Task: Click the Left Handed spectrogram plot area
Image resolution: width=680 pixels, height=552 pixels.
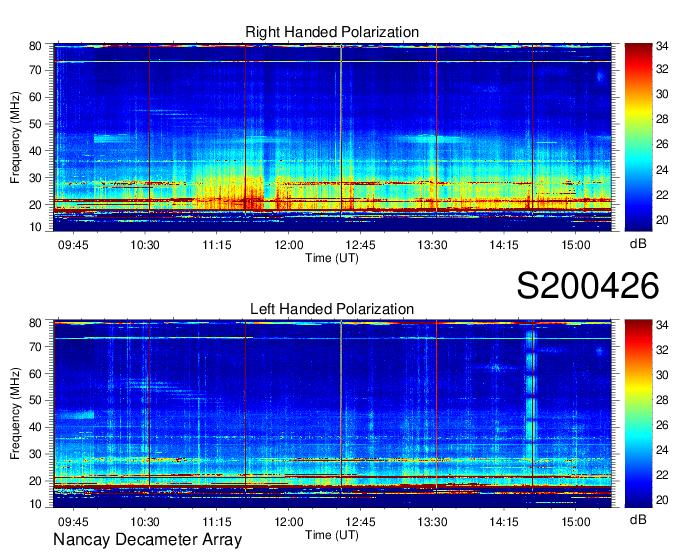Action: point(332,414)
